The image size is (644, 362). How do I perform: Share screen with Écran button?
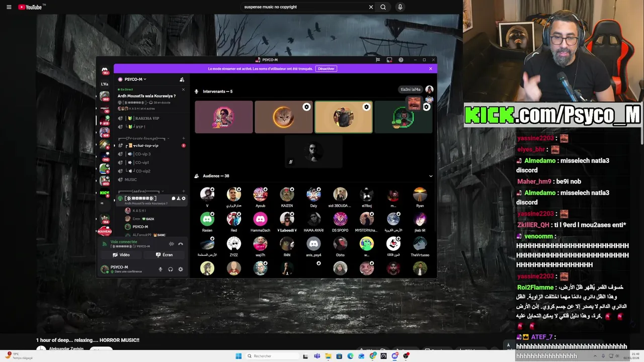(x=165, y=255)
